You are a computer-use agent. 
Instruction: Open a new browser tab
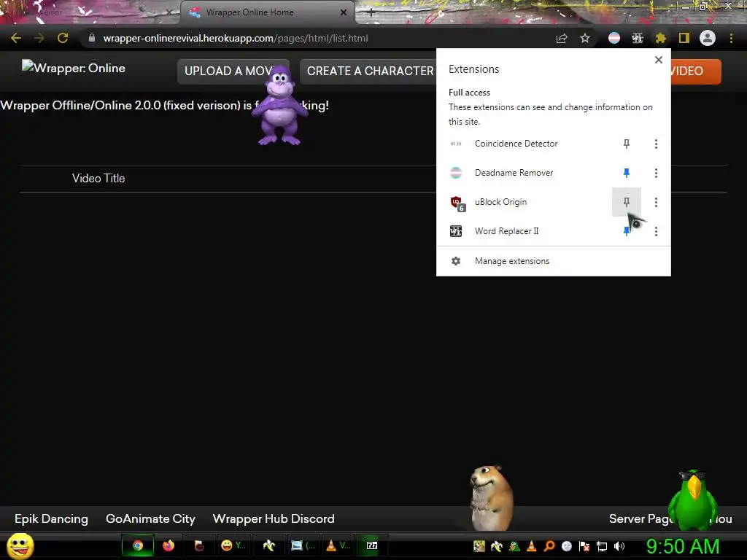(371, 12)
